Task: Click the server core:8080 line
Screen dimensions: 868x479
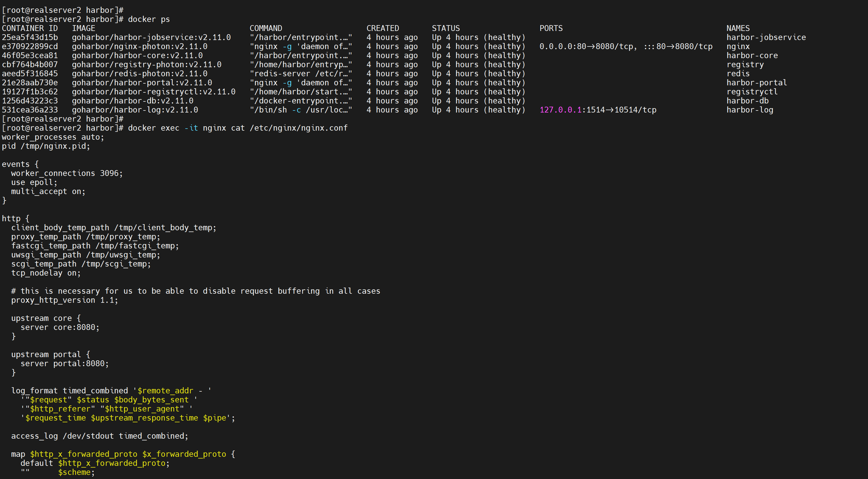Action: pos(60,327)
